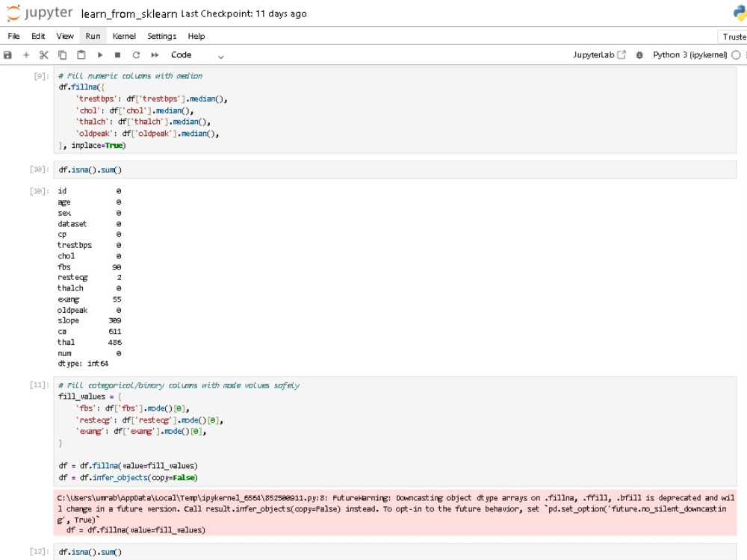Paste cell from clipboard icon
The height and width of the screenshot is (560, 747).
click(81, 55)
